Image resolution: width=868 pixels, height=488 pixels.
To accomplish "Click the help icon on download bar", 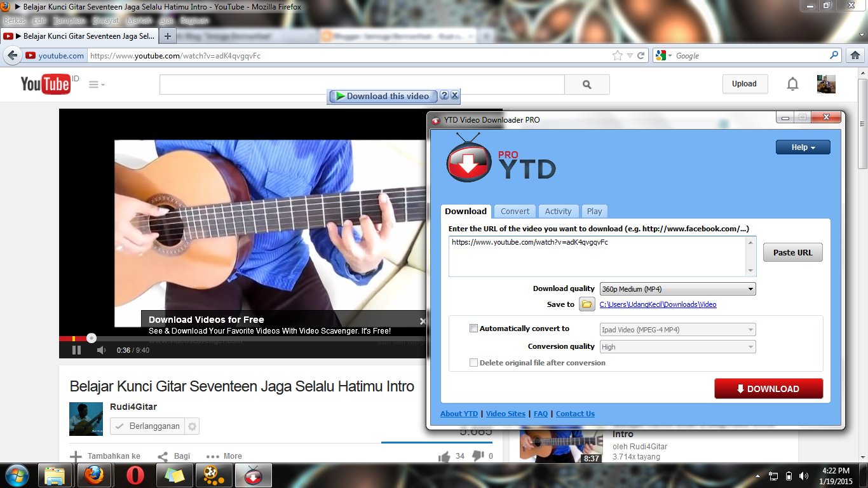I will pos(444,95).
